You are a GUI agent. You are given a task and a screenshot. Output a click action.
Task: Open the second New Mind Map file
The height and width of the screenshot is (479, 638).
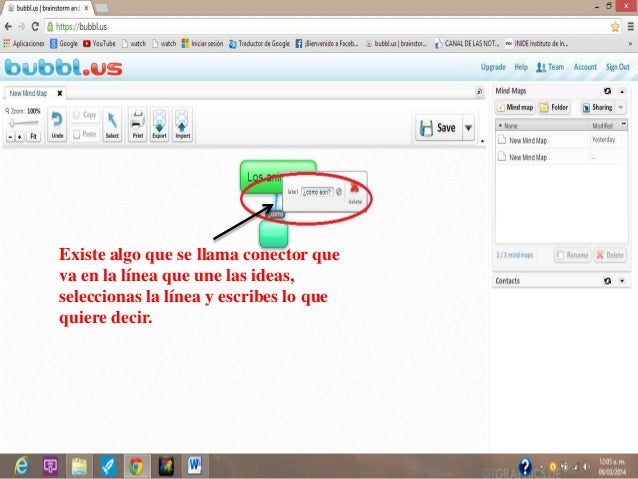[x=560, y=157]
